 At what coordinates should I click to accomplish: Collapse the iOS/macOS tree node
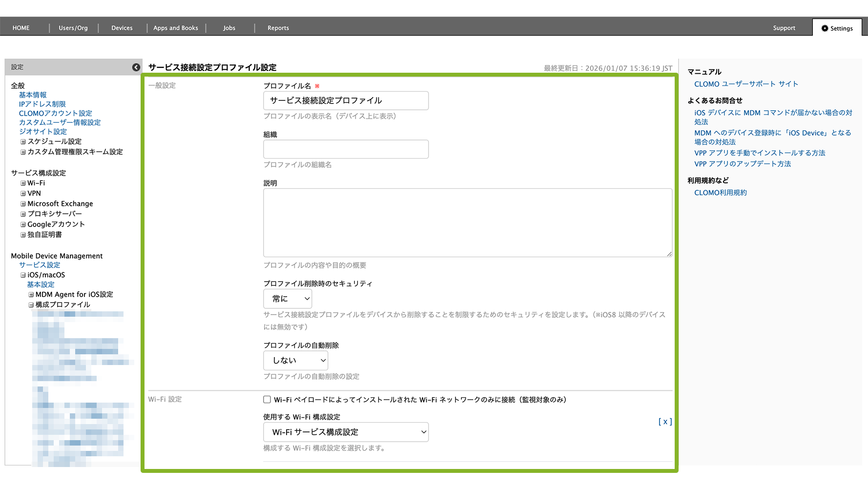[23, 275]
